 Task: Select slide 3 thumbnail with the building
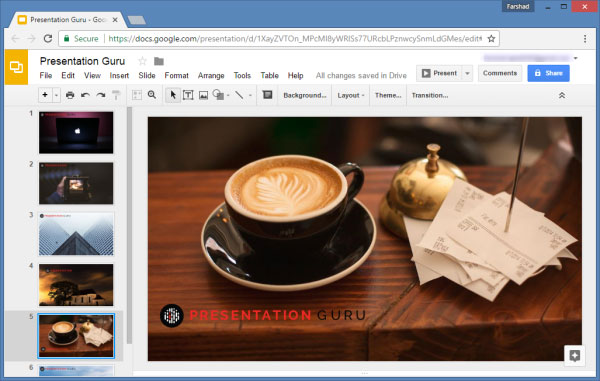(76, 234)
